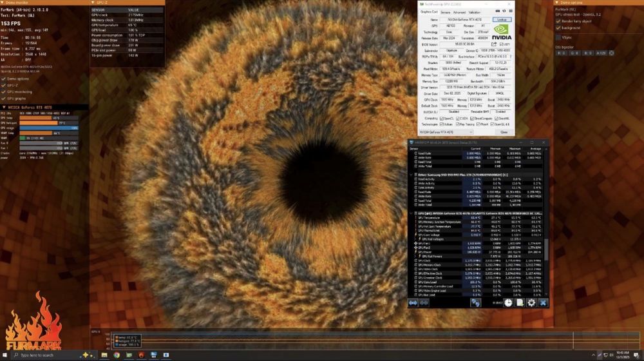Open Google Chrome from taskbar

coord(117,355)
